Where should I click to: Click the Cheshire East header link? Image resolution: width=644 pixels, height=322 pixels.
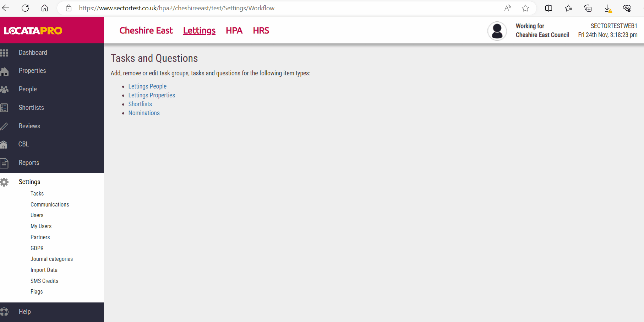[146, 31]
